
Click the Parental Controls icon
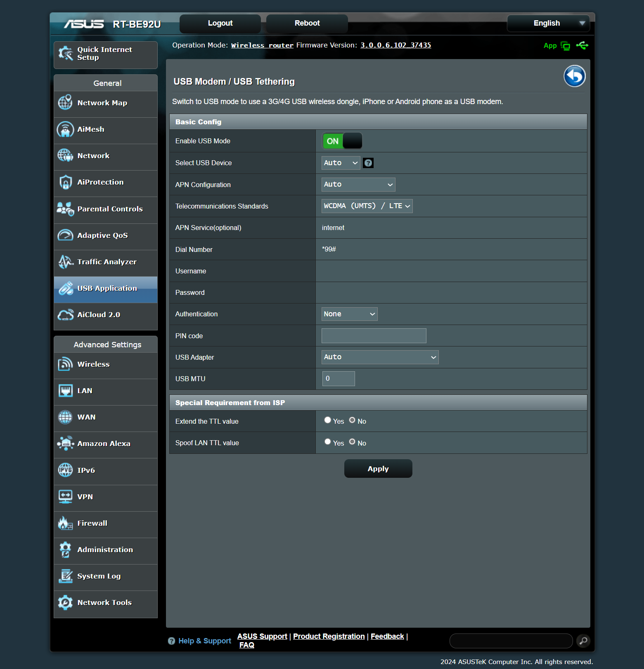tap(65, 209)
